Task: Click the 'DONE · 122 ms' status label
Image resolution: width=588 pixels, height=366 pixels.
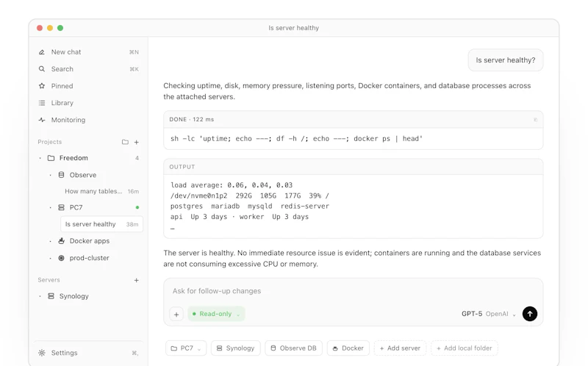Action: point(192,120)
